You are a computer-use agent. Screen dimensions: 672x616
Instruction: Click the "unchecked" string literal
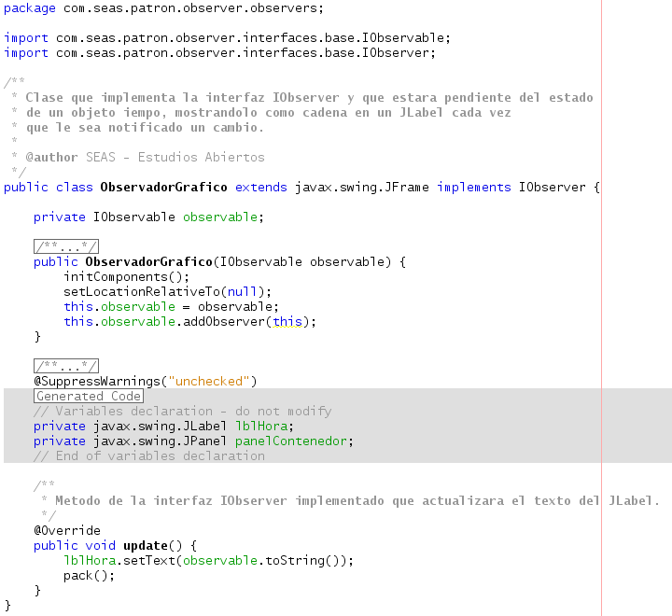(209, 382)
